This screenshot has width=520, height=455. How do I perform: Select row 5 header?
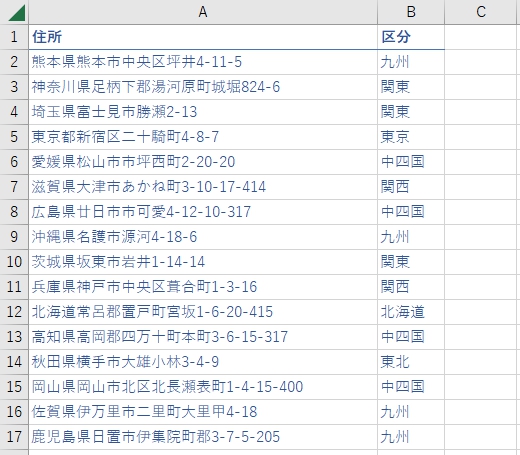(x=14, y=137)
